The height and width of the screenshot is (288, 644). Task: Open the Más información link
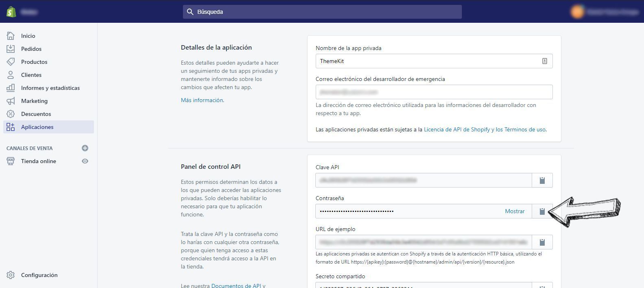click(x=202, y=100)
